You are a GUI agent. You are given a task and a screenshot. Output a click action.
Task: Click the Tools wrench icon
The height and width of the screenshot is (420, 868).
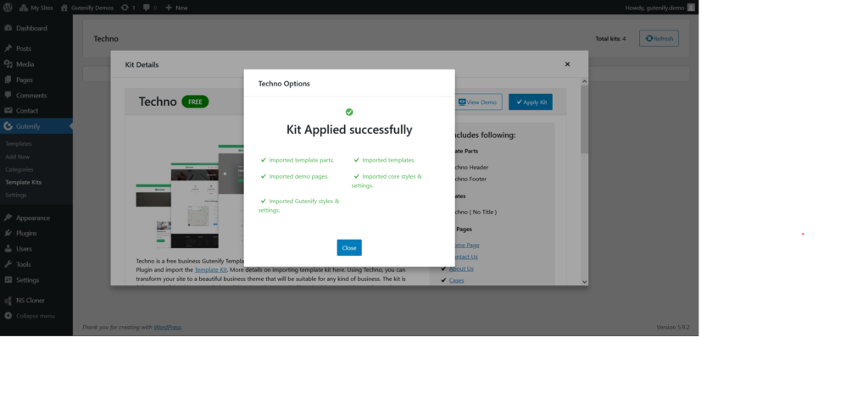pos(8,264)
